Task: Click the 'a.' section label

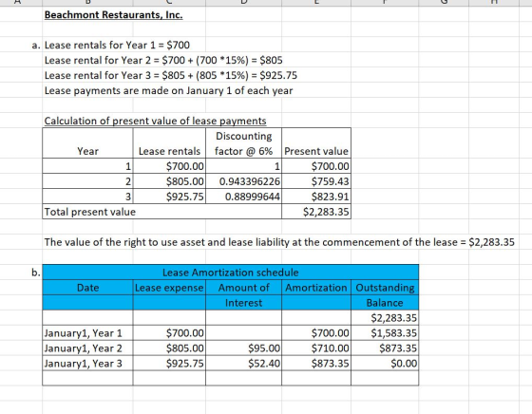Action: click(x=37, y=45)
